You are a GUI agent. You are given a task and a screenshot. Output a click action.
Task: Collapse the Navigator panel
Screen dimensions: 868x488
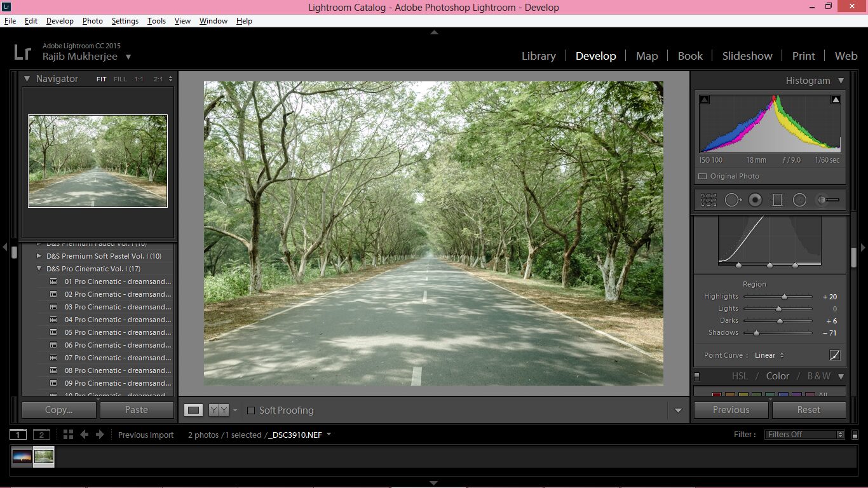tap(27, 79)
